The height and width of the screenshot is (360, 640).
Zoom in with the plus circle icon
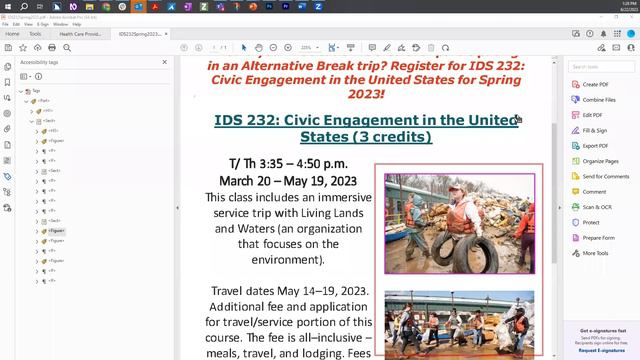288,48
